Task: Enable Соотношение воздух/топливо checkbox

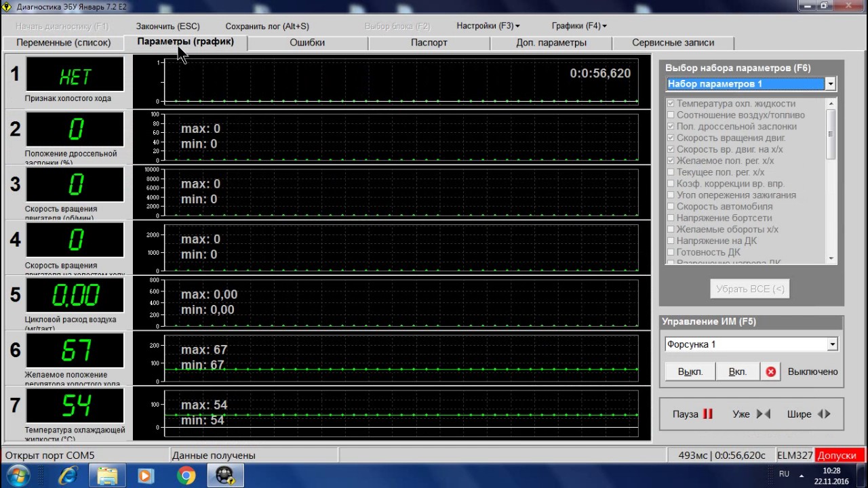Action: [671, 115]
